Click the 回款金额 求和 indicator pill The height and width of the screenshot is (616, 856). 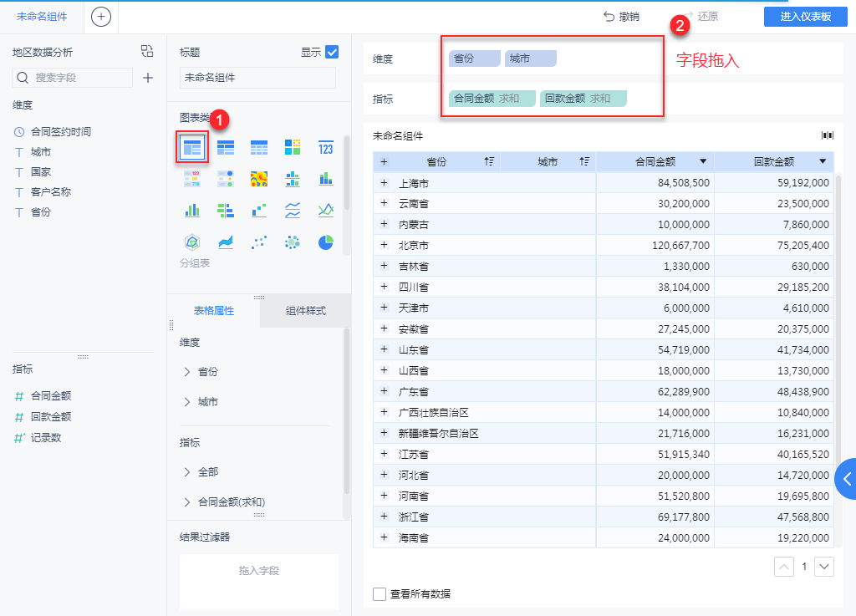583,99
